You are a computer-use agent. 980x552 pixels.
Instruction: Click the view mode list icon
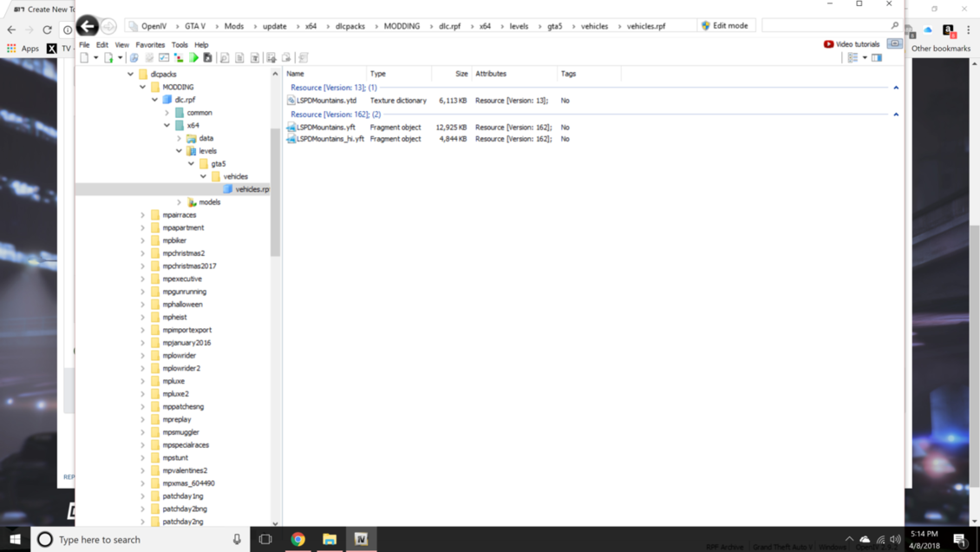pyautogui.click(x=853, y=58)
